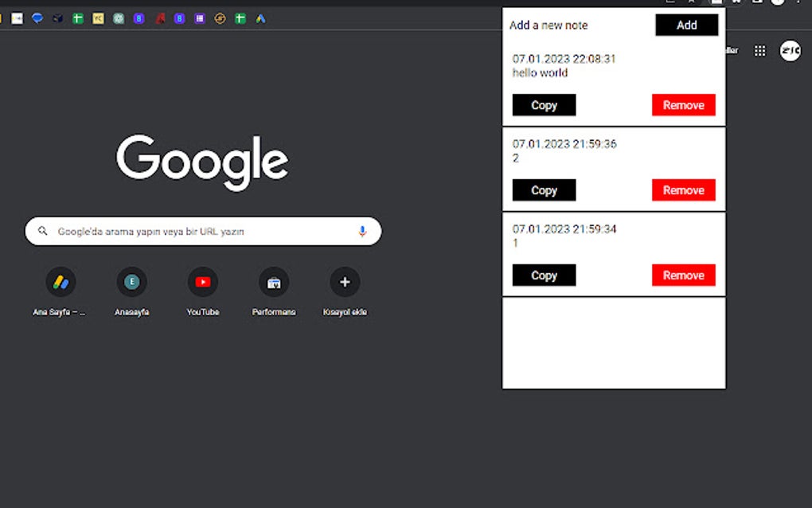
Task: Select the voice search microphone icon
Action: pyautogui.click(x=362, y=231)
